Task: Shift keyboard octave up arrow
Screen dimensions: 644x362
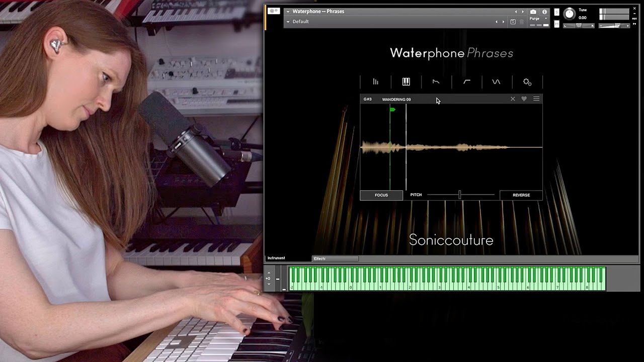Action: click(268, 272)
